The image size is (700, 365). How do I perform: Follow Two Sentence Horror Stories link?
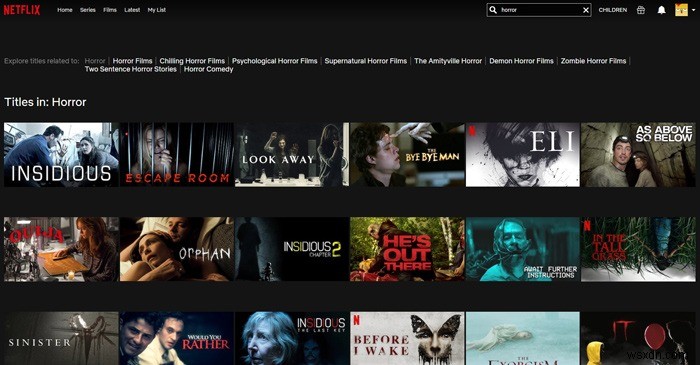tap(131, 69)
